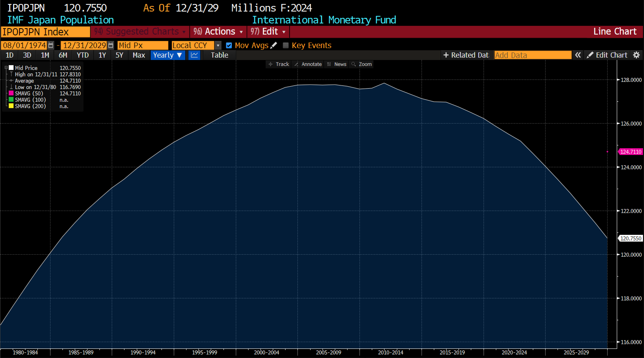Select the line chart type icon
Image resolution: width=644 pixels, height=358 pixels.
[194, 55]
